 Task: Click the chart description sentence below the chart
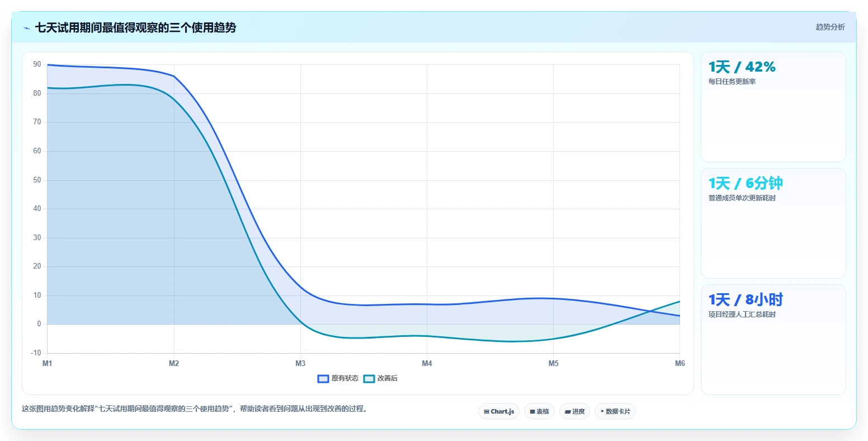click(196, 409)
